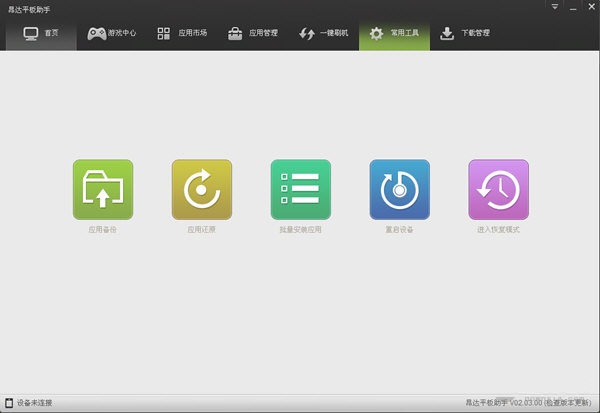Switch to the 应用管理 app management tab
The width and height of the screenshot is (600, 413).
click(253, 33)
